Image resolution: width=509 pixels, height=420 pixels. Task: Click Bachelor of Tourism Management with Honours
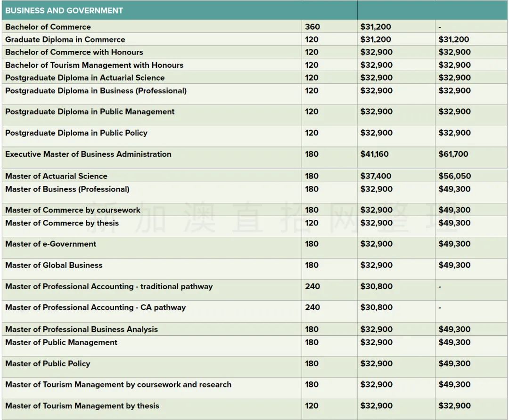pyautogui.click(x=94, y=65)
